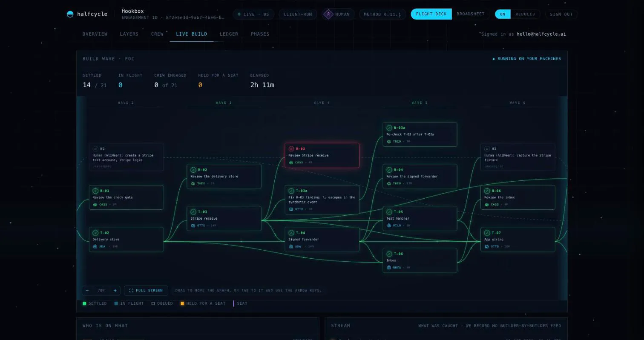This screenshot has width=644, height=340.
Task: Click the Milo robot icon on T-05
Action: [389, 226]
